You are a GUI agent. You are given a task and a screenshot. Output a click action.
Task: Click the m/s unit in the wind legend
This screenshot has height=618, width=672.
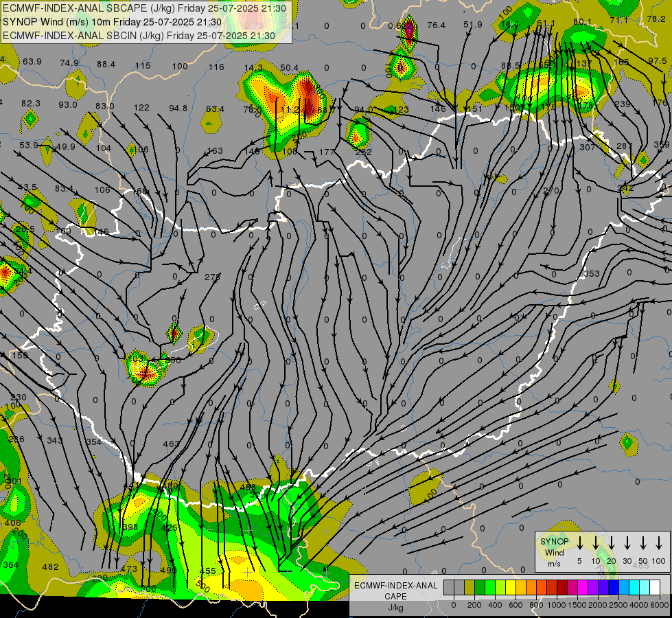[x=554, y=564]
